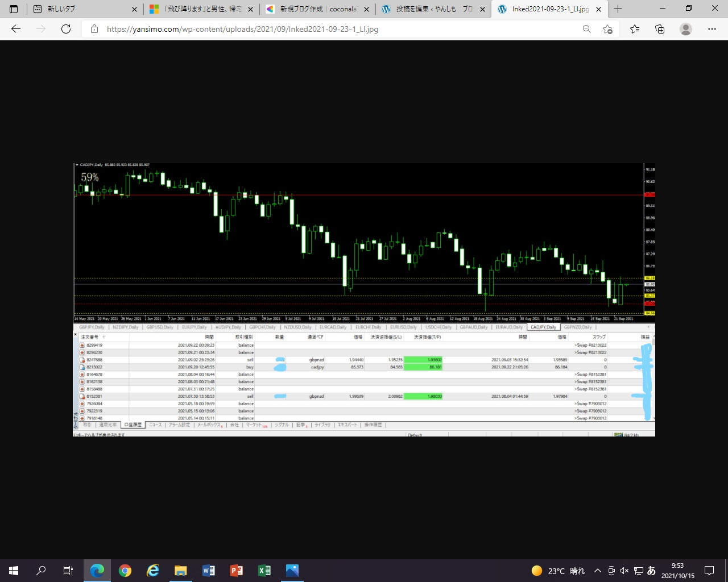The image size is (728, 582).
Task: Open the tab actions menu icon
Action: 14,9
